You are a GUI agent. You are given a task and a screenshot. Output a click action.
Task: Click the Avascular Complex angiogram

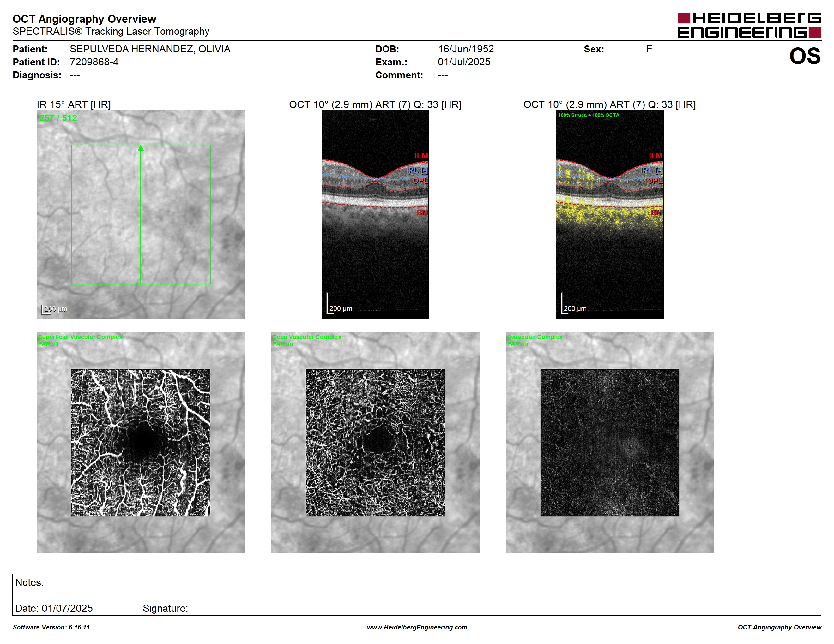tap(609, 443)
